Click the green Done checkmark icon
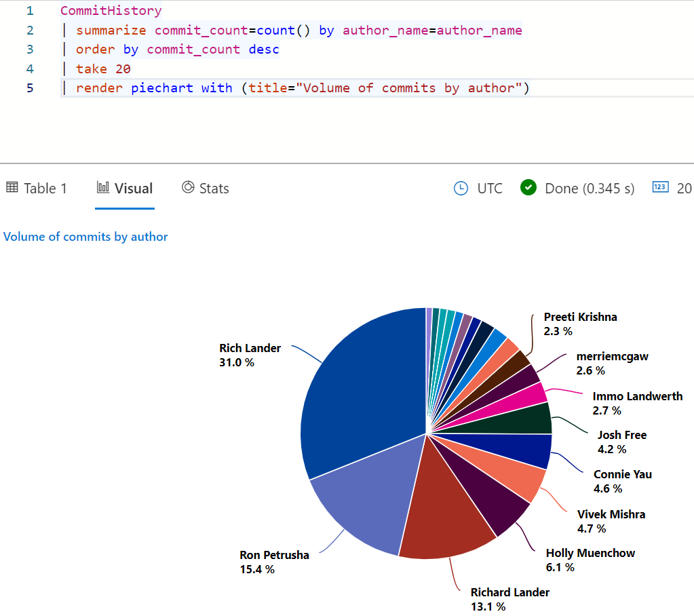The width and height of the screenshot is (694, 616). (528, 188)
